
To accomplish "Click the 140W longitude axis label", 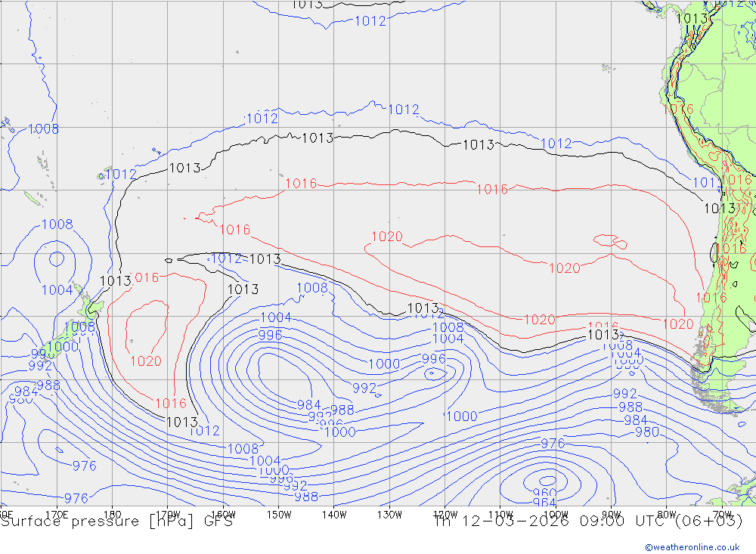I will click(334, 515).
